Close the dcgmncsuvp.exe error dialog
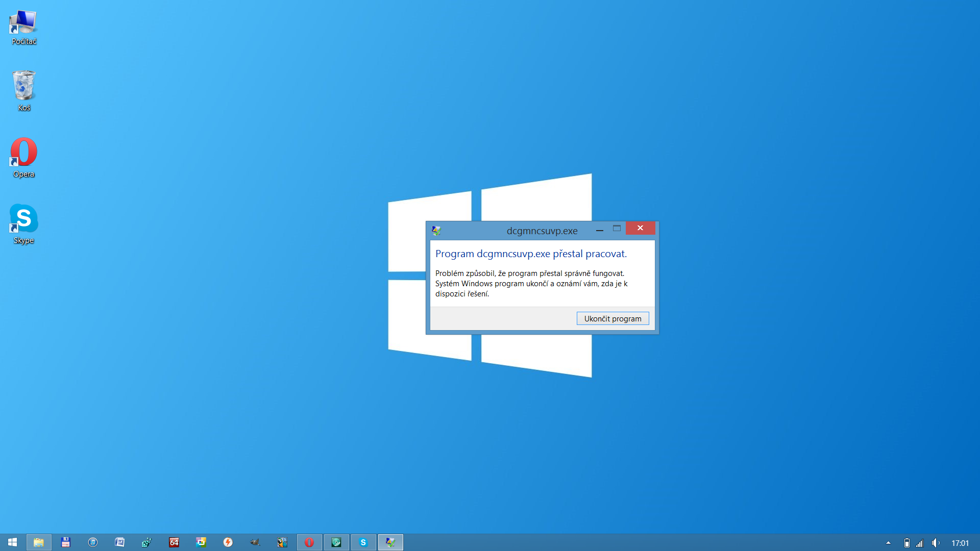This screenshot has width=980, height=551. (640, 228)
